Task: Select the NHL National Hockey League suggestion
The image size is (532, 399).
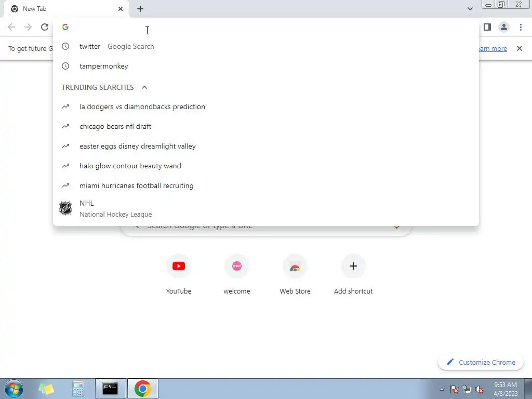Action: click(266, 208)
